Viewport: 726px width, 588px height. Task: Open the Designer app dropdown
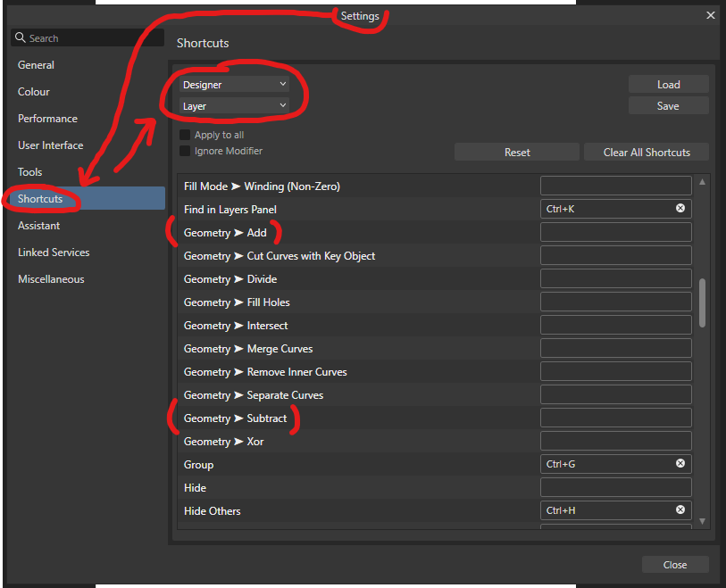(x=232, y=83)
